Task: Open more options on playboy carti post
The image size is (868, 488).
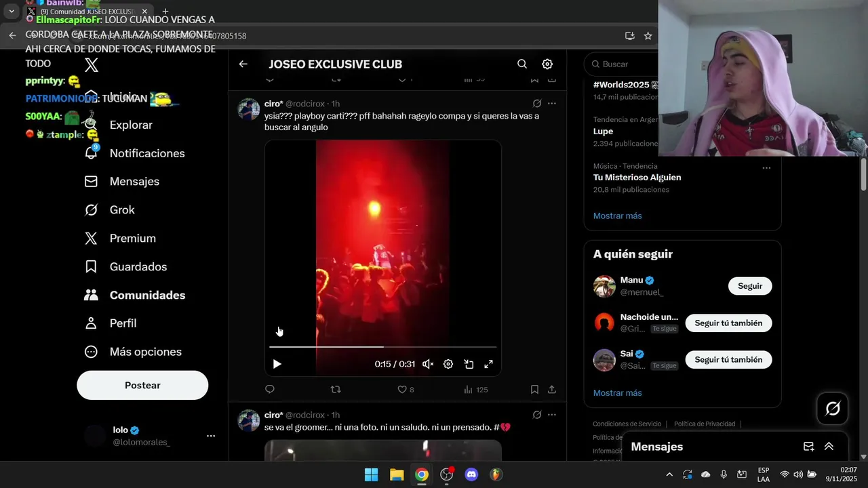Action: click(x=552, y=104)
